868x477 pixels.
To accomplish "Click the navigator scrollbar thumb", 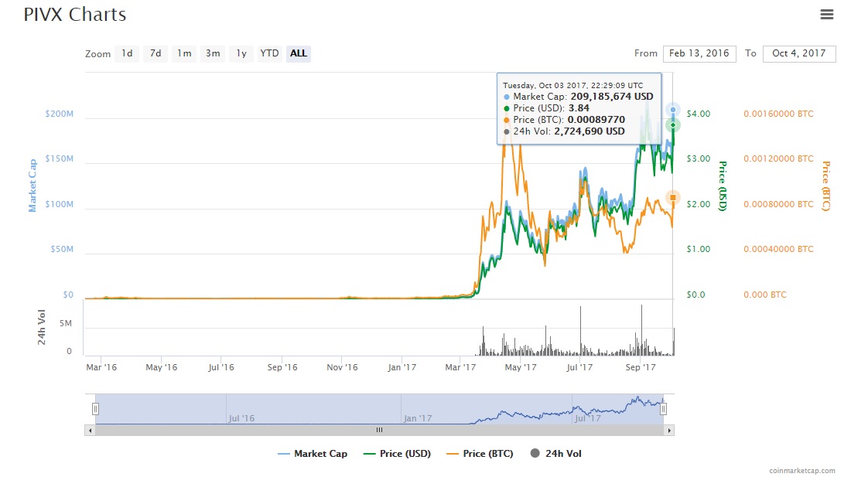I will pos(379,430).
